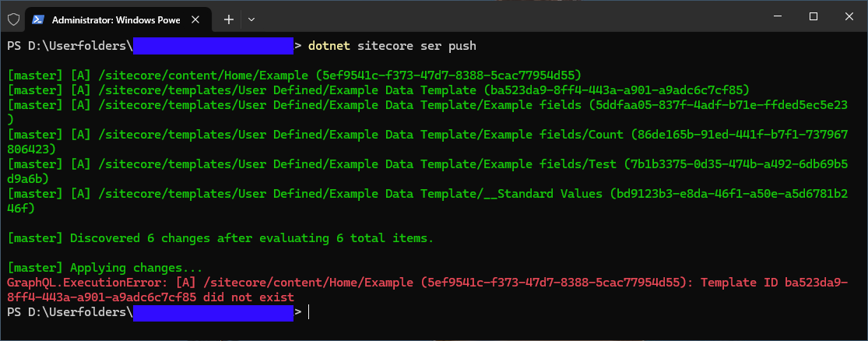This screenshot has height=341, width=868.
Task: Expand the new tab profile dropdown chevron
Action: (x=251, y=19)
